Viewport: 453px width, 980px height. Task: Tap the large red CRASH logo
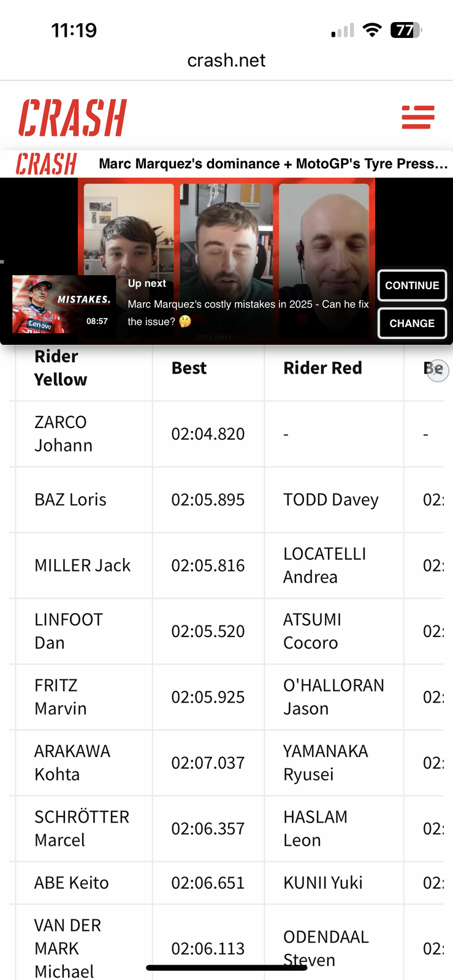click(72, 118)
